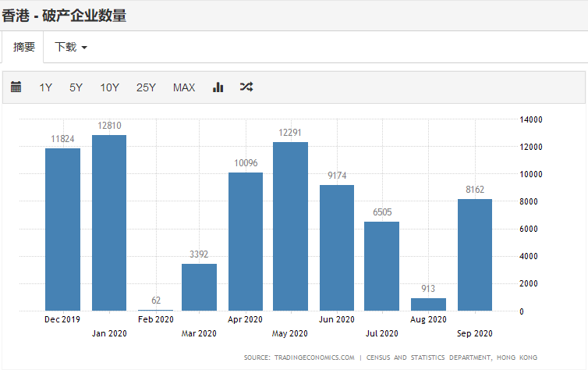This screenshot has height=370, width=588.
Task: Click the Aug 2020 bar valued 913
Action: coord(428,304)
